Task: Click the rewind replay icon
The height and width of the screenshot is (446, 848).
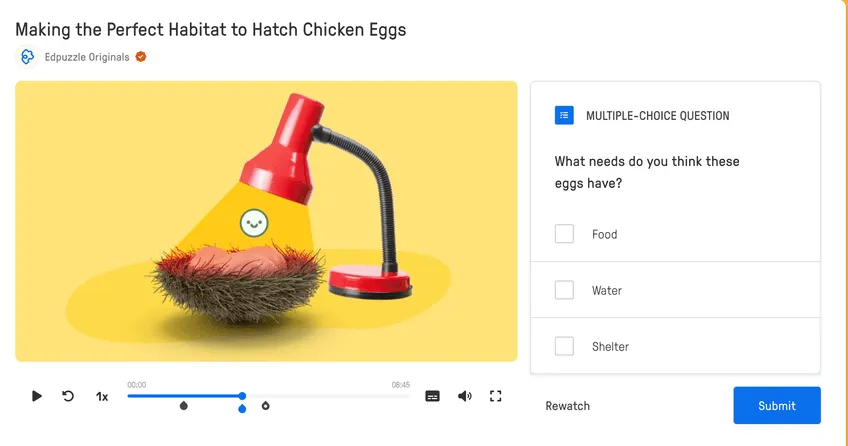Action: point(68,396)
